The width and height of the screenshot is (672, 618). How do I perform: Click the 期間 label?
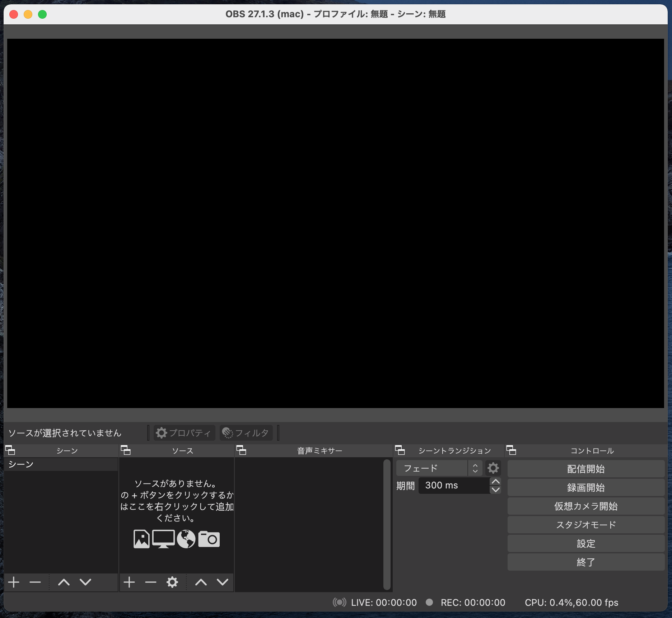pos(405,486)
